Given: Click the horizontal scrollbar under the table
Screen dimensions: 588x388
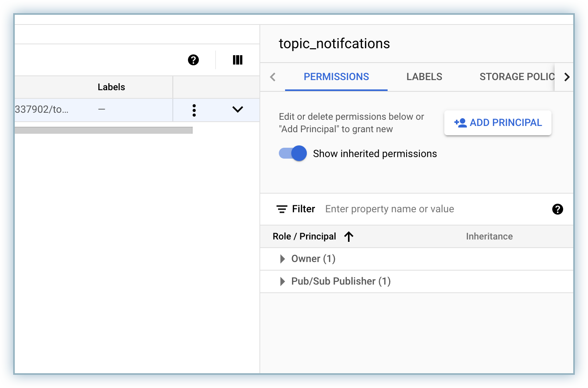Looking at the screenshot, I should tap(103, 130).
